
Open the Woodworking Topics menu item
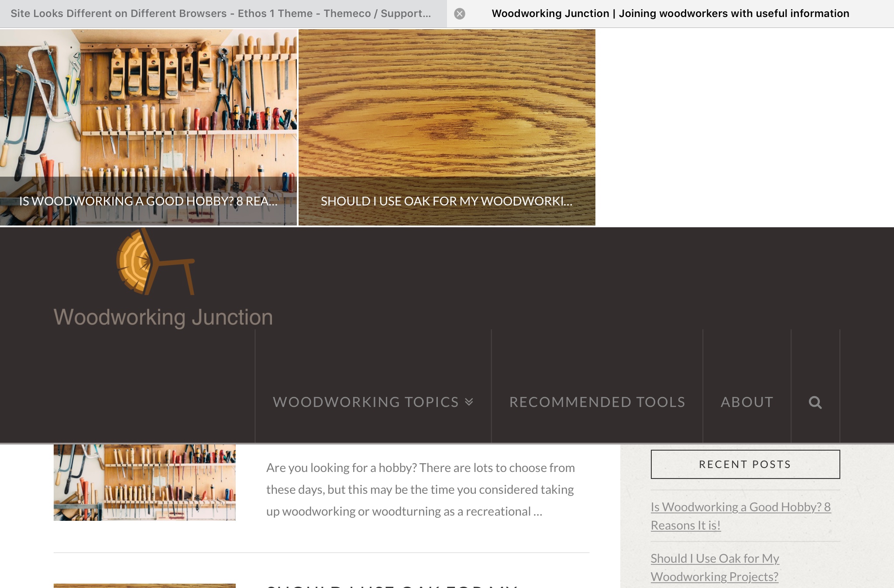tap(365, 402)
